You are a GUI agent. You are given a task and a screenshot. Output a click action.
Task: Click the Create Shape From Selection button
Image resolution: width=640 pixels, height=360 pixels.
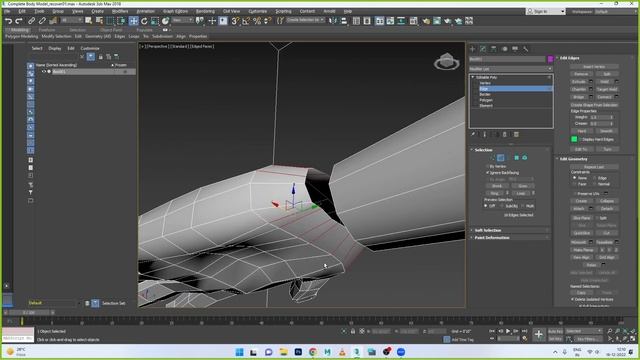coord(594,105)
